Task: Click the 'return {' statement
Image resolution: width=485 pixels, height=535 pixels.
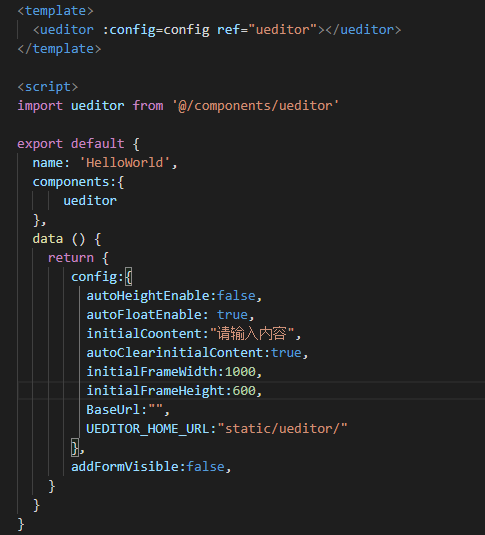Action: tap(79, 258)
